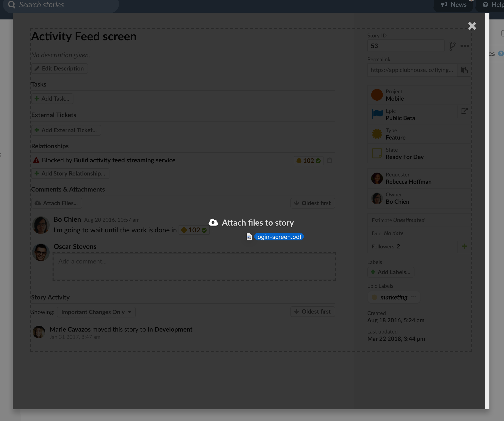Image resolution: width=504 pixels, height=421 pixels.
Task: Click the orange Mobile project color circle
Action: coord(377,95)
